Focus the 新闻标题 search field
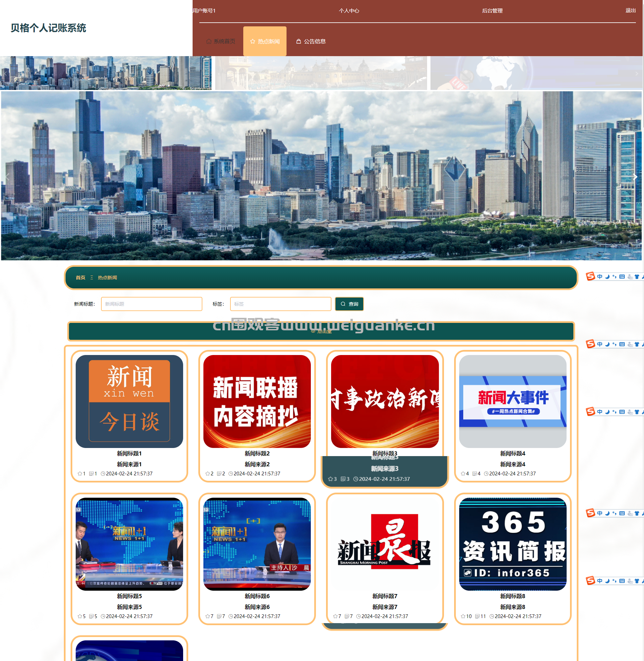 pos(151,304)
